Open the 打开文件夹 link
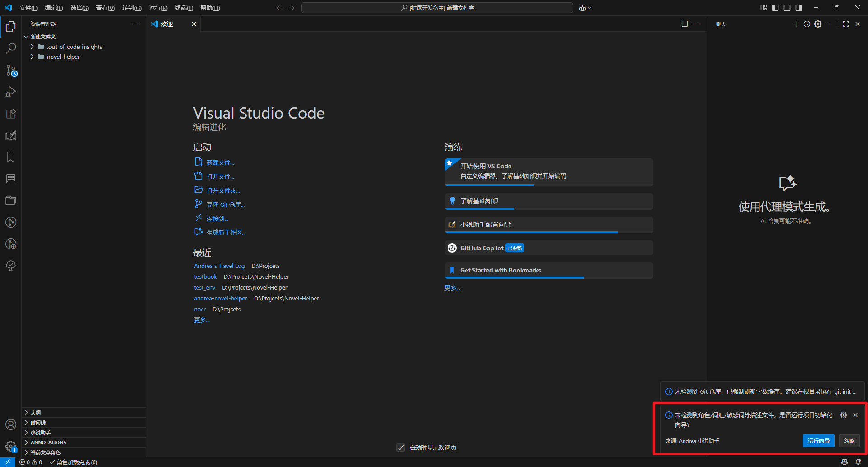This screenshot has height=467, width=868. [223, 191]
